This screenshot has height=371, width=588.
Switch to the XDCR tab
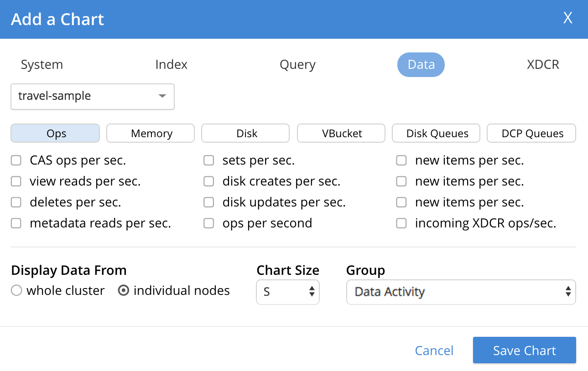click(x=543, y=65)
